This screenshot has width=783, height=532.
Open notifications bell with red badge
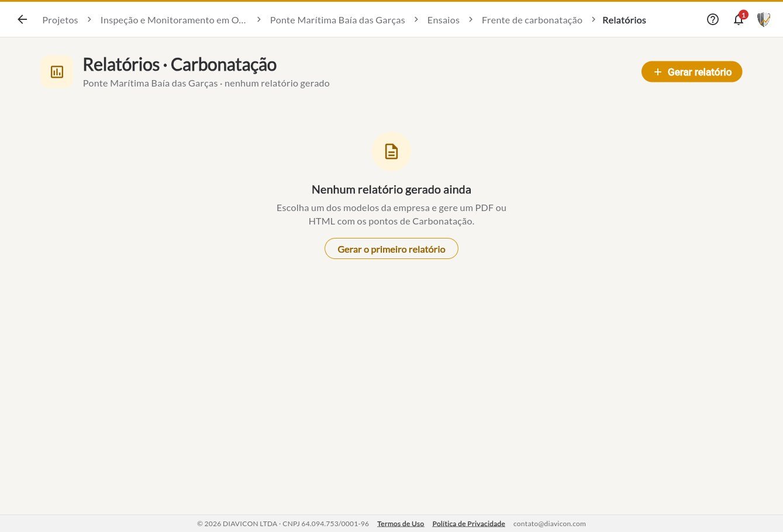coord(739,20)
